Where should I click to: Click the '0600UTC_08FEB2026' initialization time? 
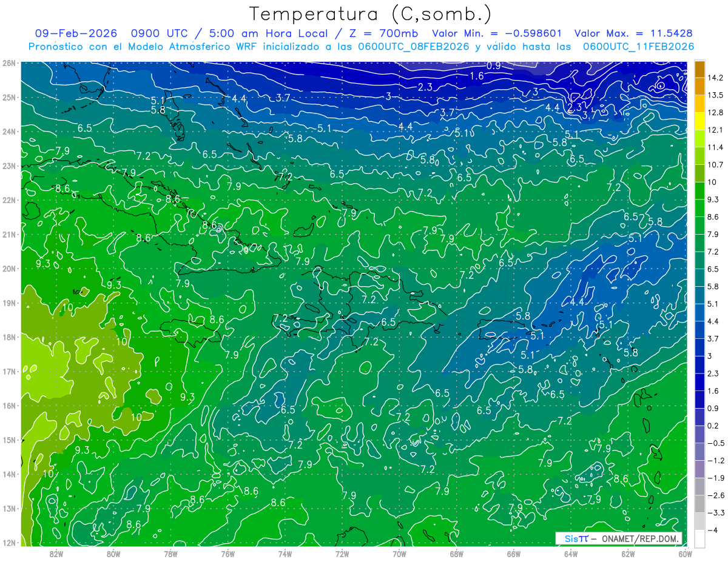[413, 46]
